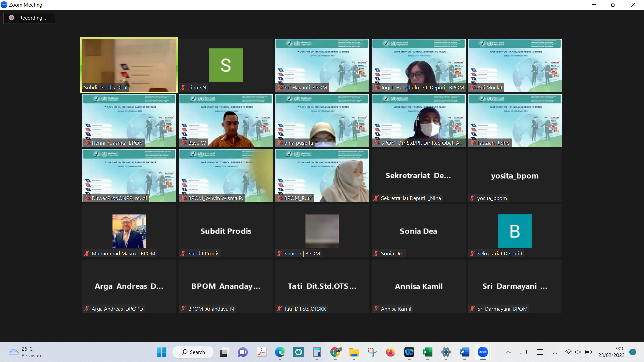Image resolution: width=644 pixels, height=362 pixels.
Task: Select Bayu W participant video
Action: coord(225,120)
